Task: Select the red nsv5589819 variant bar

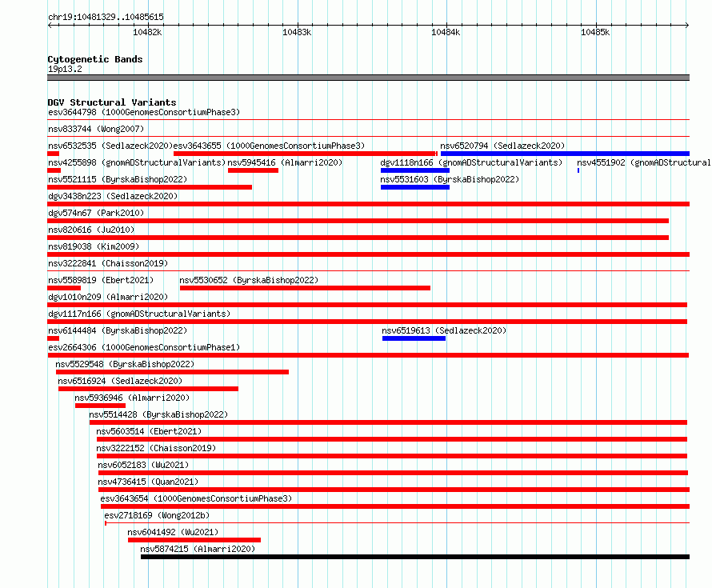Action: point(64,288)
